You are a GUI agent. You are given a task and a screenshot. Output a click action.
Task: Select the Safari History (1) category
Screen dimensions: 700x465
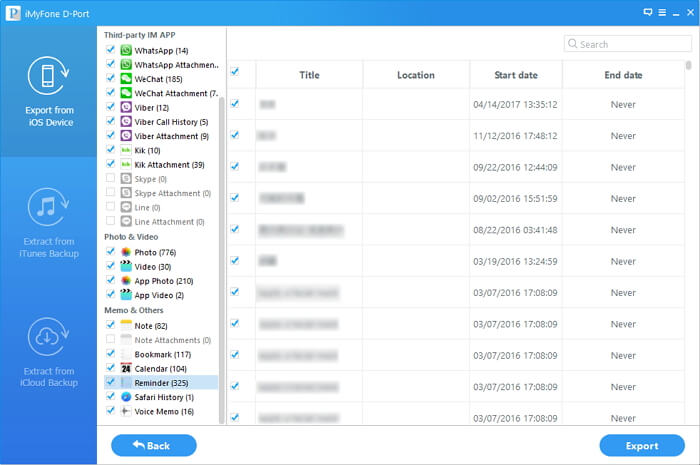tap(164, 397)
